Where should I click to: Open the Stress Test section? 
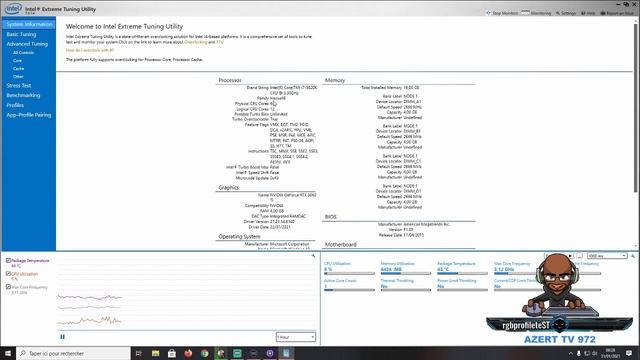click(x=18, y=86)
